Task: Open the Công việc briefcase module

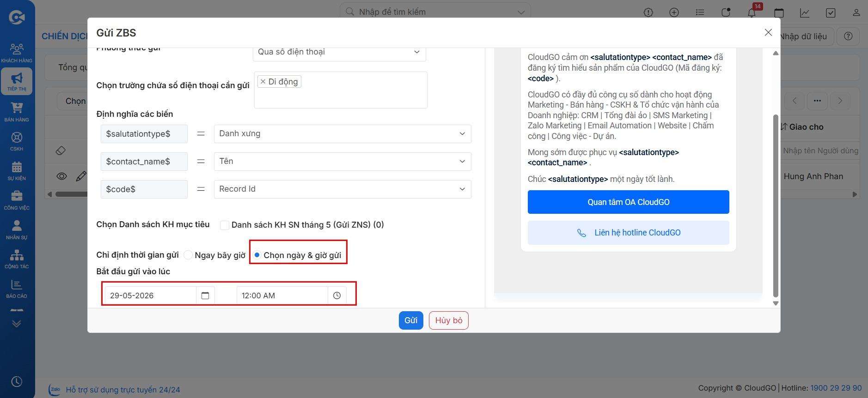Action: pos(17,200)
